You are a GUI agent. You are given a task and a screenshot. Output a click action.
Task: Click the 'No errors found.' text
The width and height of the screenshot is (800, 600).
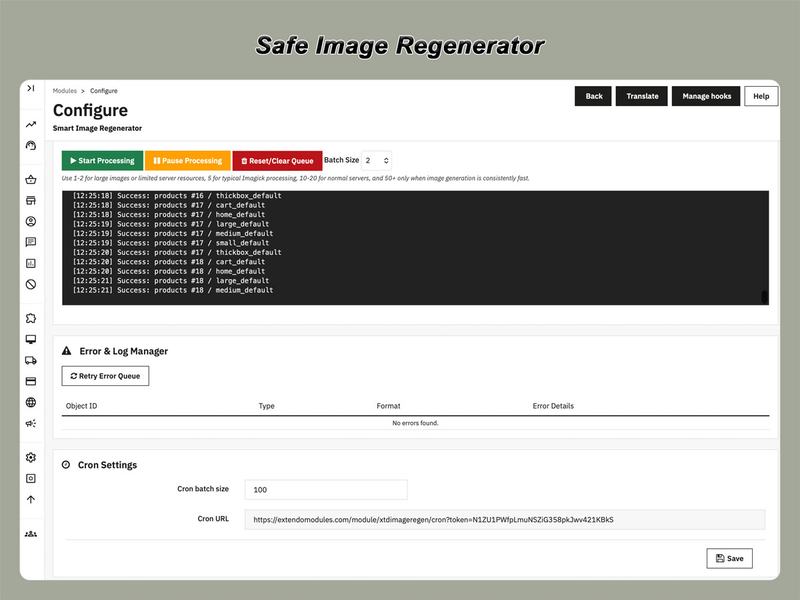[x=415, y=423]
